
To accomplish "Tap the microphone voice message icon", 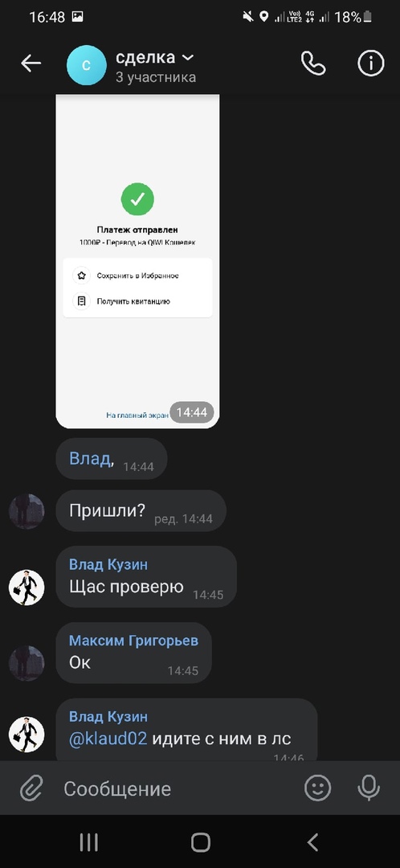I will coord(369,788).
